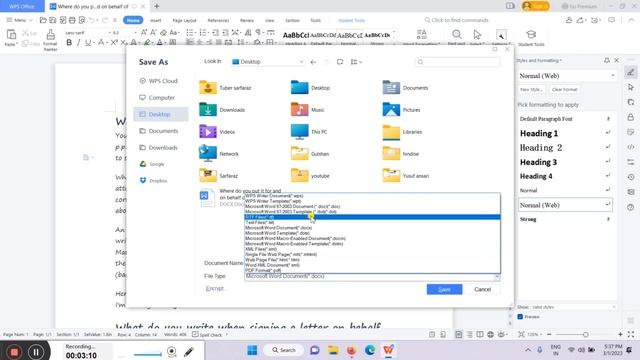The height and width of the screenshot is (360, 640).
Task: Choose Text Files in the file type list
Action: (372, 222)
